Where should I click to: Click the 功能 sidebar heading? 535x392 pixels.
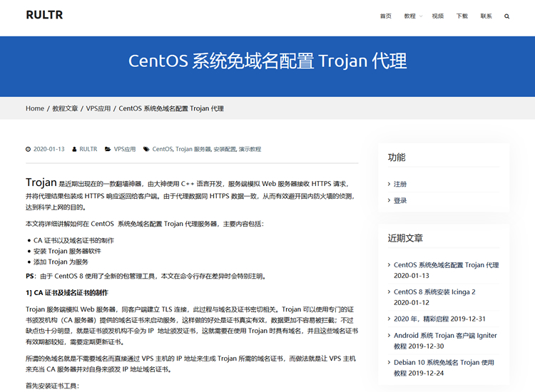coord(397,157)
